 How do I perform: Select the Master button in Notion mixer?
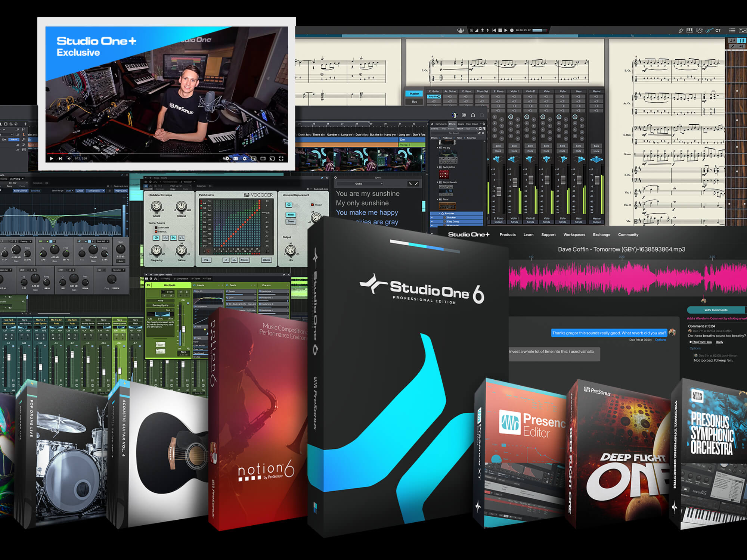[414, 94]
